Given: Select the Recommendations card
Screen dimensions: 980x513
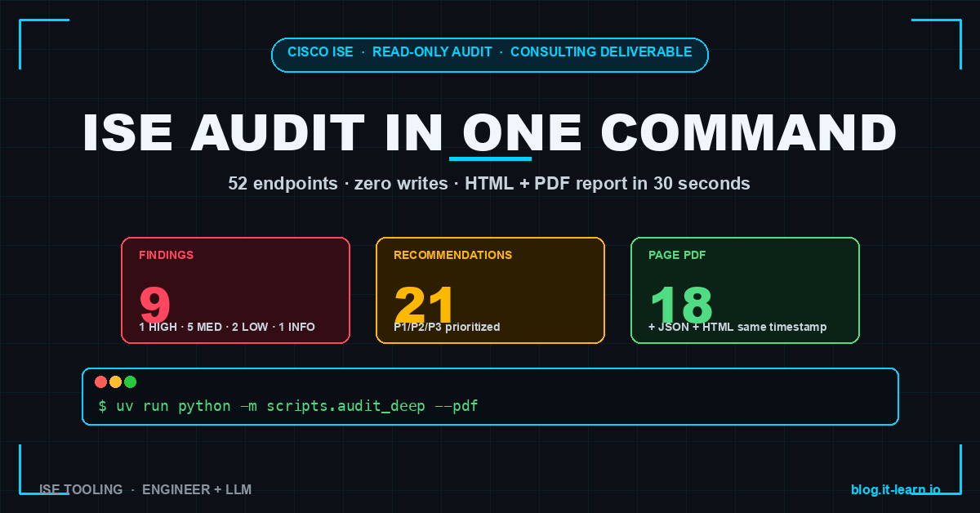Looking at the screenshot, I should [x=490, y=290].
